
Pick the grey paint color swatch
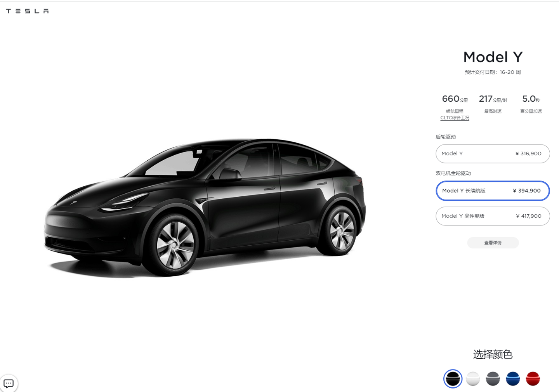493,379
